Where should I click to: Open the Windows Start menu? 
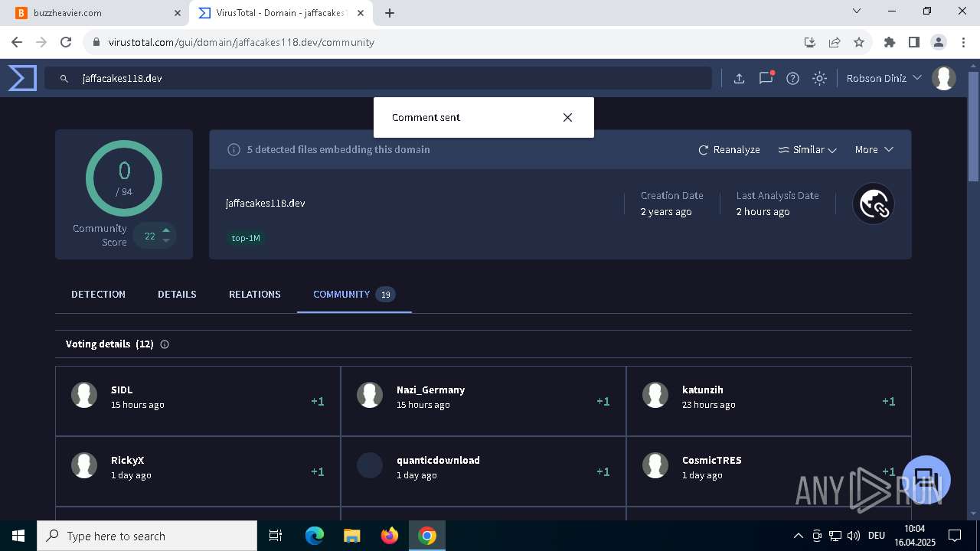[18, 536]
